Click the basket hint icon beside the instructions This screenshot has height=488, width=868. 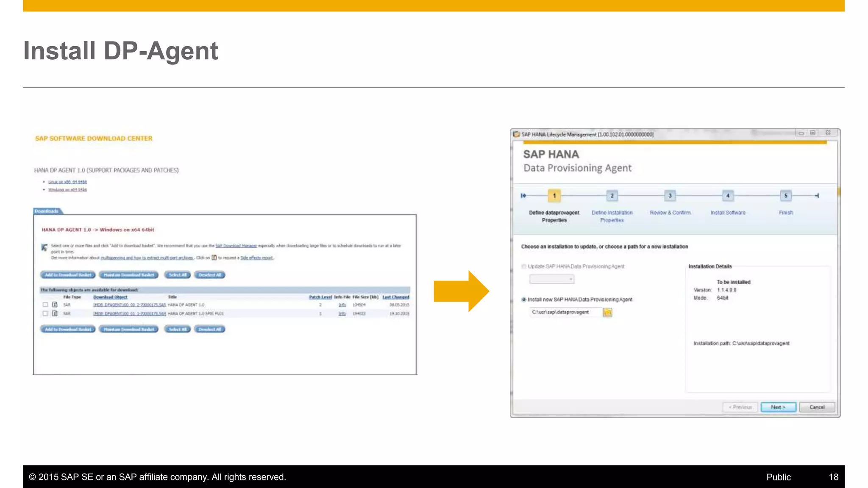coord(45,247)
